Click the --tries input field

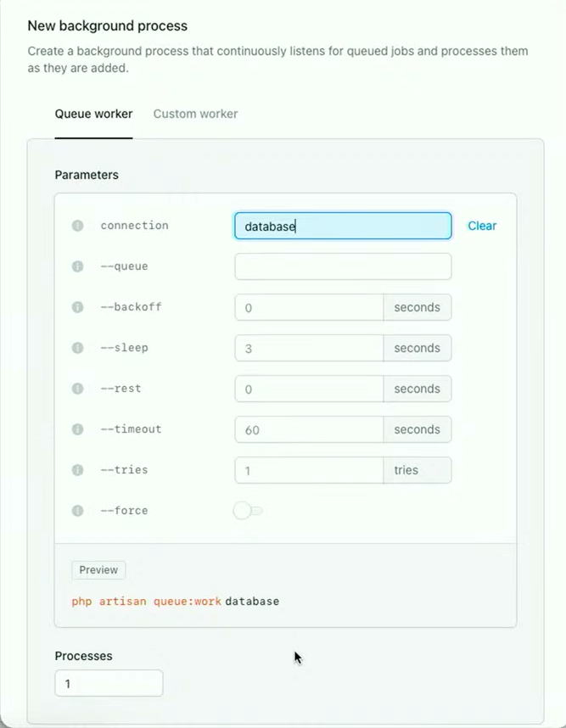(309, 470)
